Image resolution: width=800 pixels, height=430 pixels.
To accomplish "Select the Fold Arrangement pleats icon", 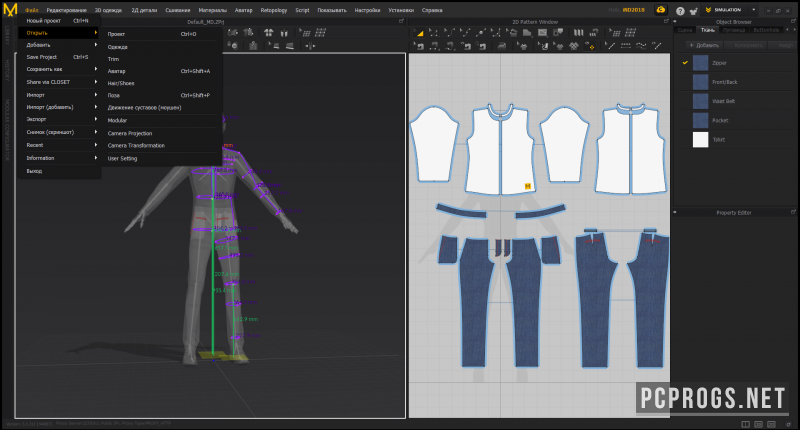I will tap(578, 33).
